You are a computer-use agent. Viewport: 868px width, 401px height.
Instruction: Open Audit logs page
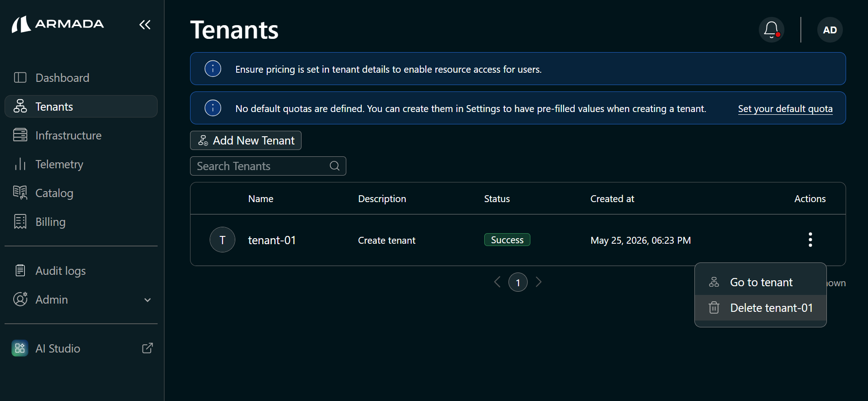[81, 271]
